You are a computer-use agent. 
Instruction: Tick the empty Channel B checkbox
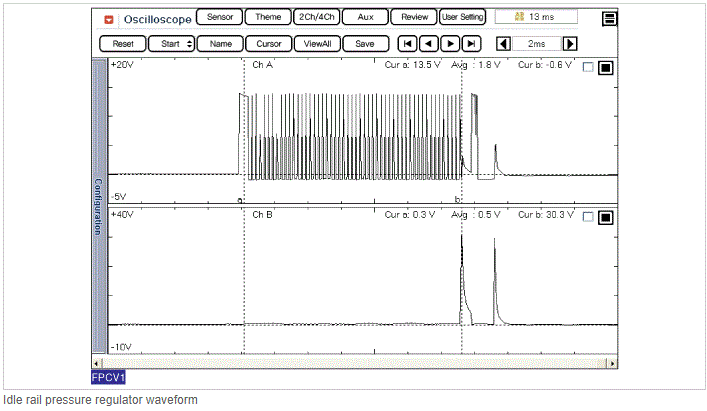pos(588,216)
